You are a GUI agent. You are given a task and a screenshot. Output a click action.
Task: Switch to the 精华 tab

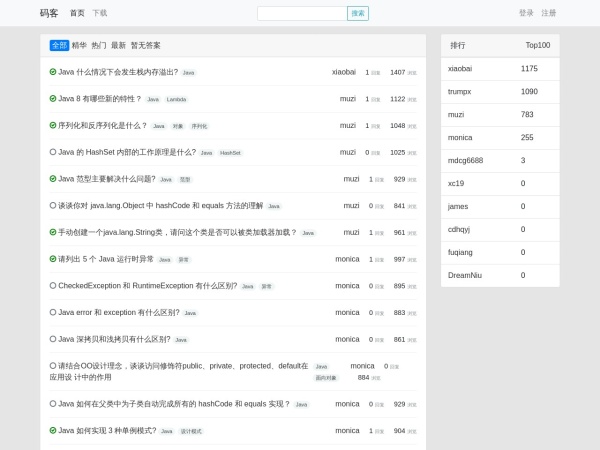tap(79, 45)
